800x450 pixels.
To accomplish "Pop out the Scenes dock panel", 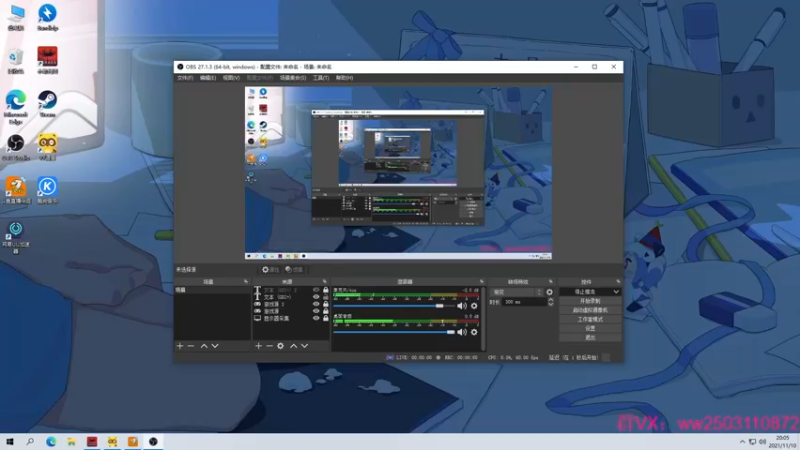I will click(246, 282).
